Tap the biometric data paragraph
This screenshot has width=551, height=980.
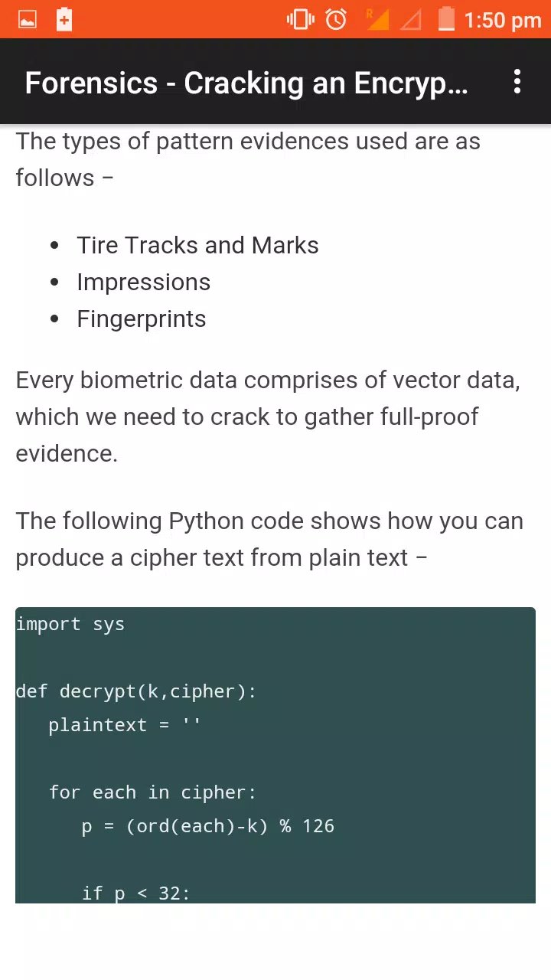point(268,416)
